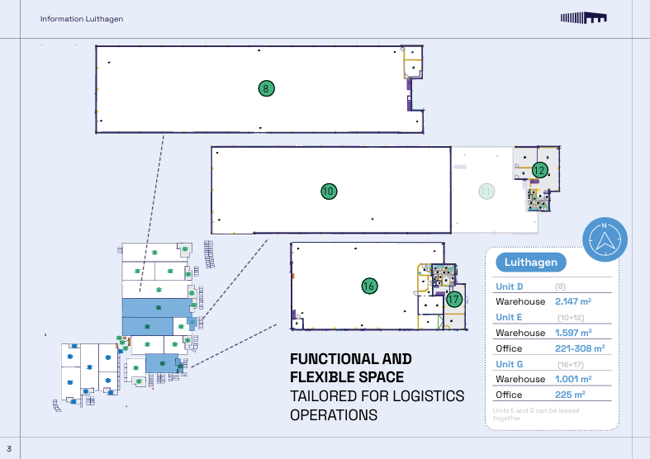Click the warehouse value 1.001 m²

tap(573, 379)
